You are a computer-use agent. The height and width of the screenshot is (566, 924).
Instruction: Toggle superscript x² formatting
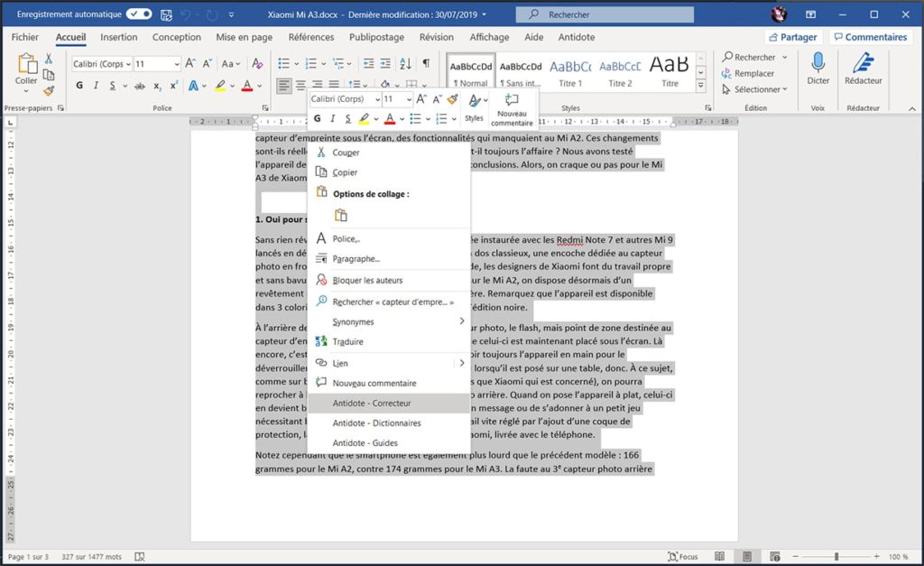tap(174, 86)
